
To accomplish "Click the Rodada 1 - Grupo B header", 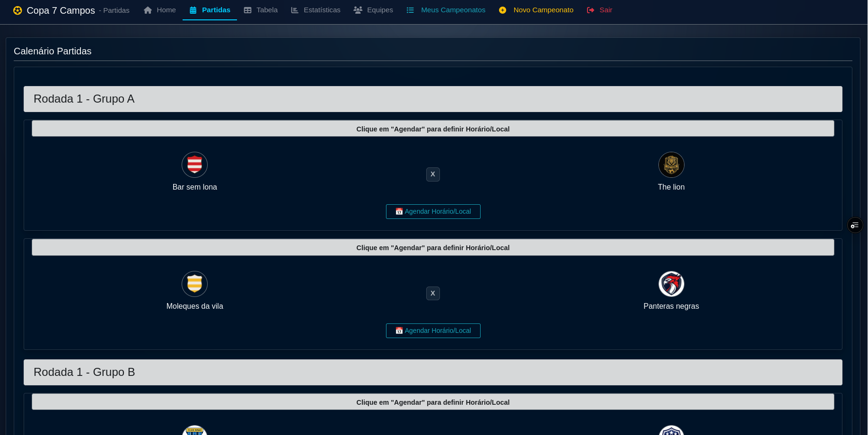I will 433,372.
